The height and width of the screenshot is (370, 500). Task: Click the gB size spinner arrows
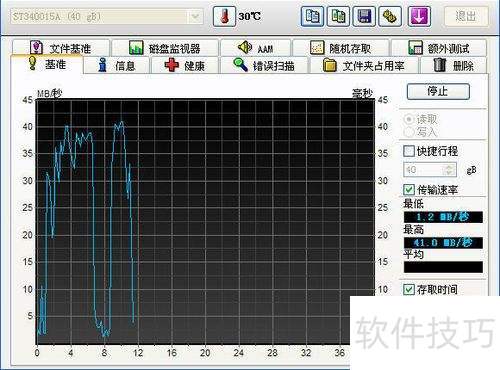[449, 170]
